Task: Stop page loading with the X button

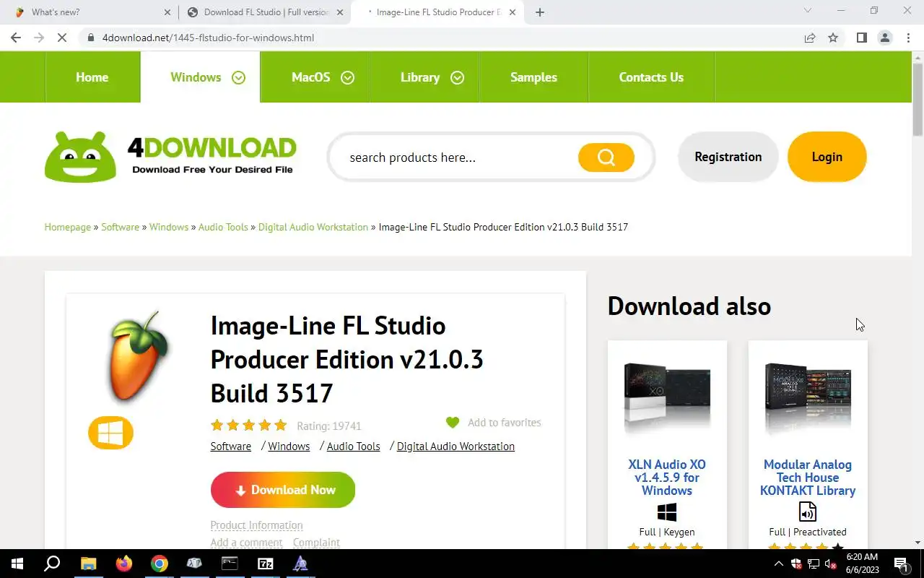Action: [62, 38]
